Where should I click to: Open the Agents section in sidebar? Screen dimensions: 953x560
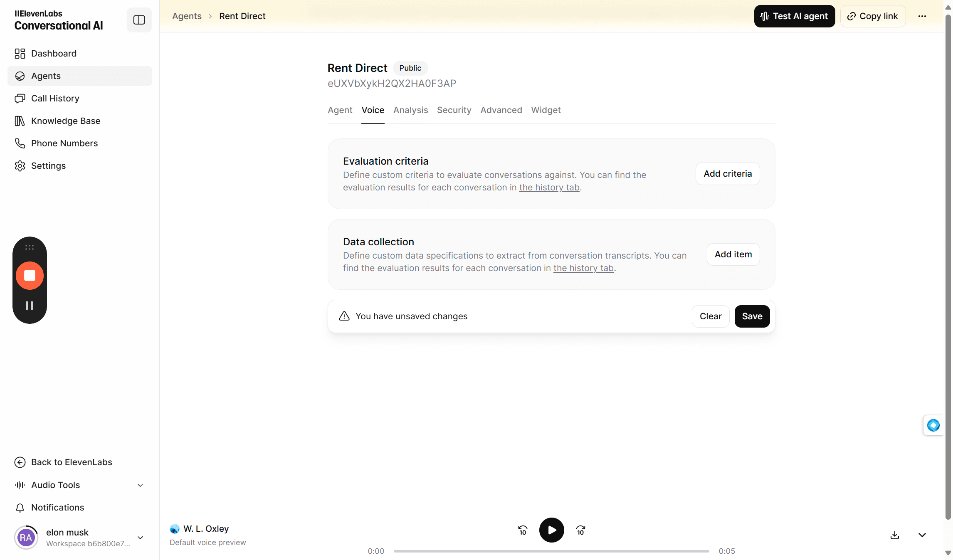(x=79, y=76)
